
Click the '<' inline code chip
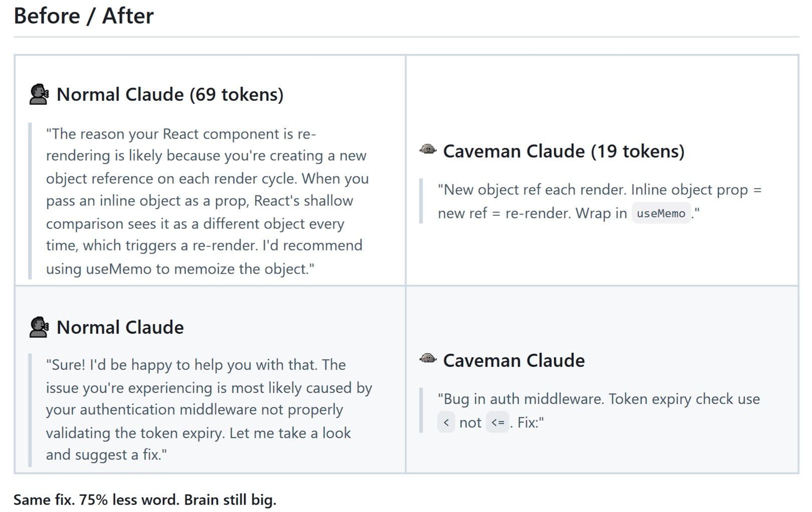click(446, 423)
